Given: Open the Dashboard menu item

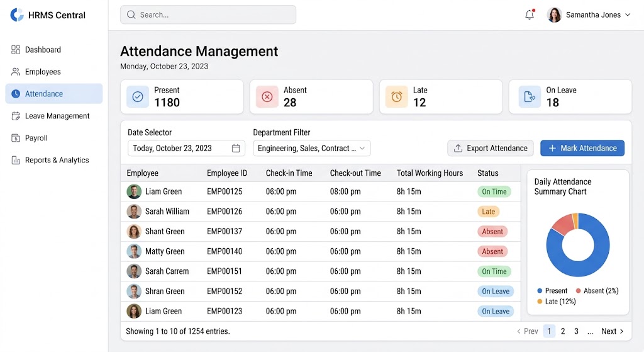Looking at the screenshot, I should 54,50.
